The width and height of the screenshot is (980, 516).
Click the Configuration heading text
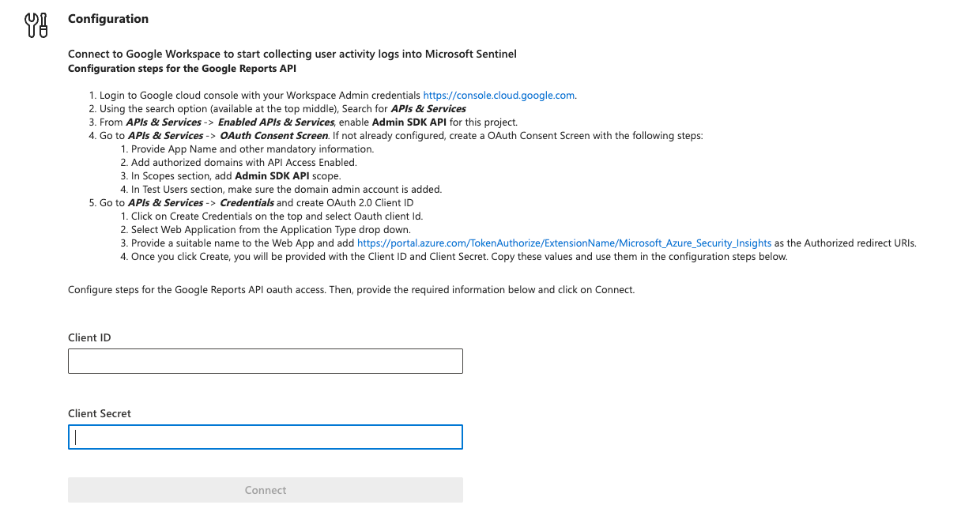click(x=108, y=18)
